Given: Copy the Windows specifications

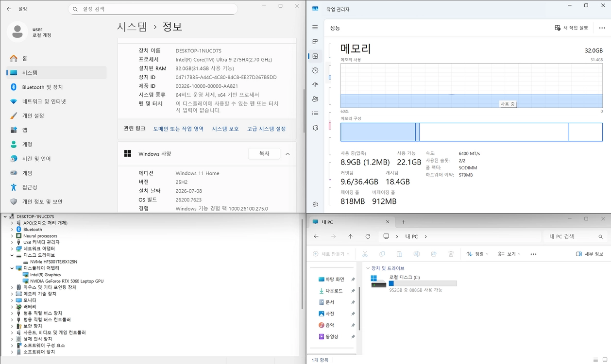Looking at the screenshot, I should 264,153.
